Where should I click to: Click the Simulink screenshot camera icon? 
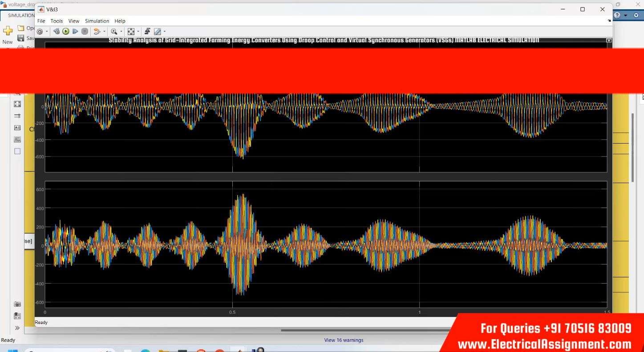(x=17, y=304)
